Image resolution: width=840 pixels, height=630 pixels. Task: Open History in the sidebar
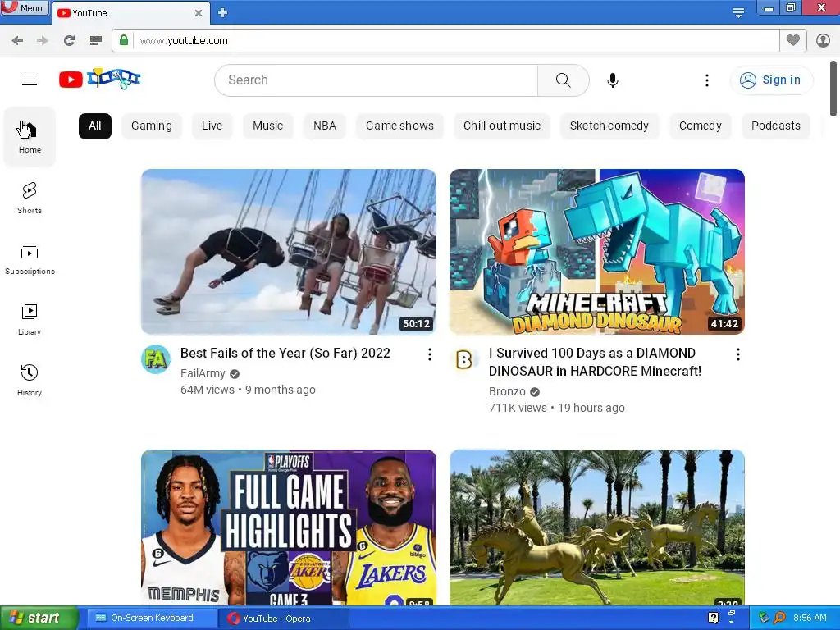pyautogui.click(x=30, y=380)
